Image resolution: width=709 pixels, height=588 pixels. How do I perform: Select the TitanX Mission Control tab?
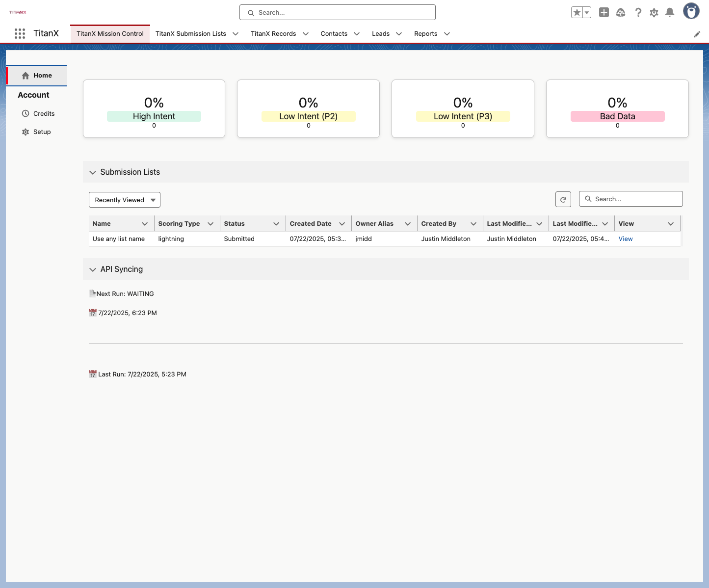coord(110,34)
